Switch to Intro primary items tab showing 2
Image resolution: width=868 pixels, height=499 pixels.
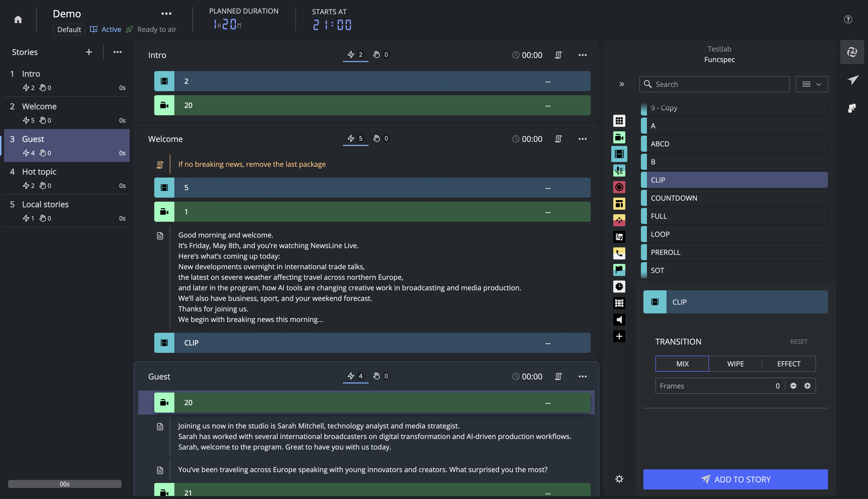coord(355,55)
